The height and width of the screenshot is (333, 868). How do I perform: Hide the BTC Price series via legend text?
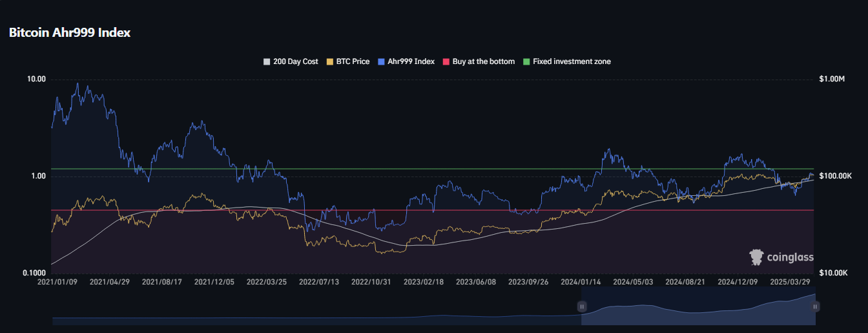click(x=353, y=61)
